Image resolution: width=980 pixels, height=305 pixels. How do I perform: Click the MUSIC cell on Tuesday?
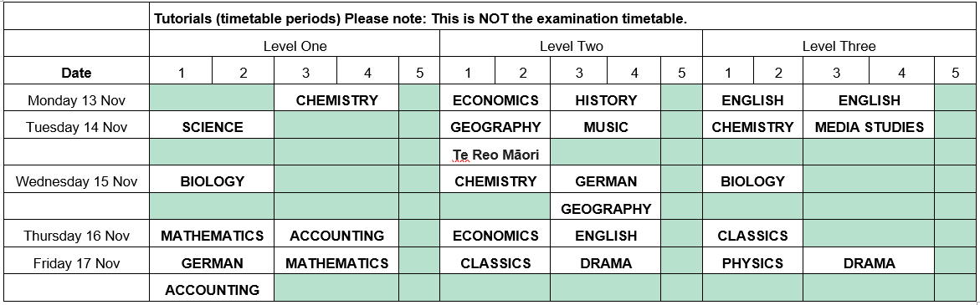pos(606,127)
